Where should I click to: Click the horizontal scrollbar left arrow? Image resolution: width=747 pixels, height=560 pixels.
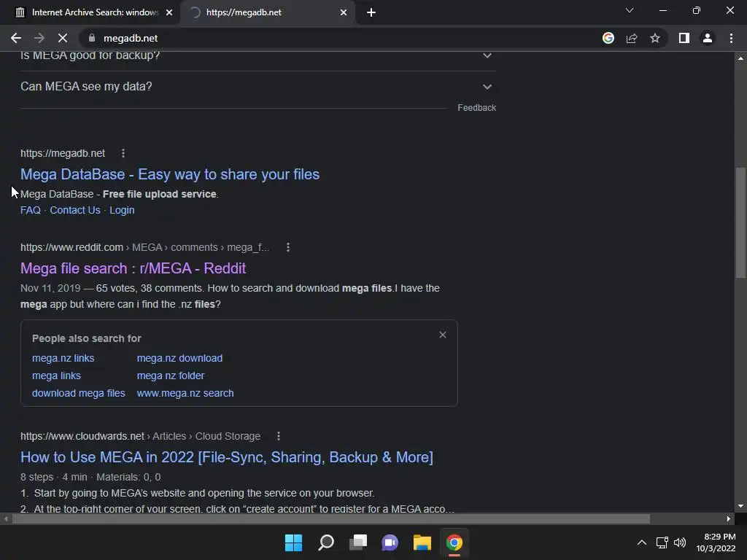pos(5,518)
